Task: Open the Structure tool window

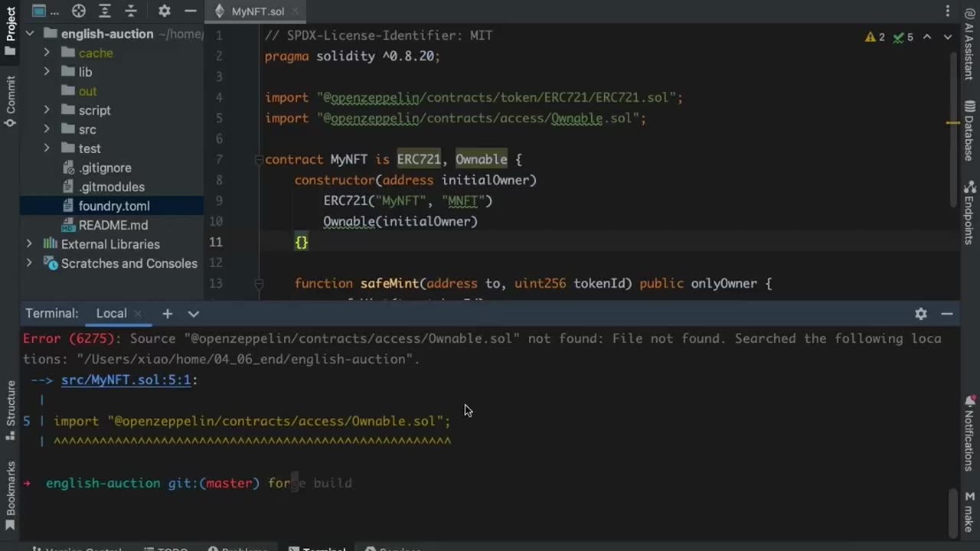Action: coord(11,410)
